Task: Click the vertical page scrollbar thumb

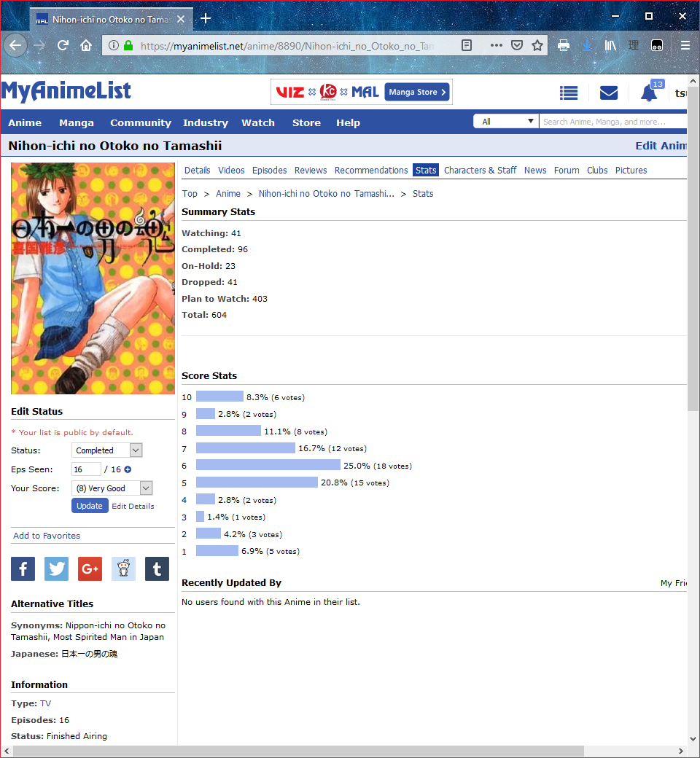Action: (693, 249)
